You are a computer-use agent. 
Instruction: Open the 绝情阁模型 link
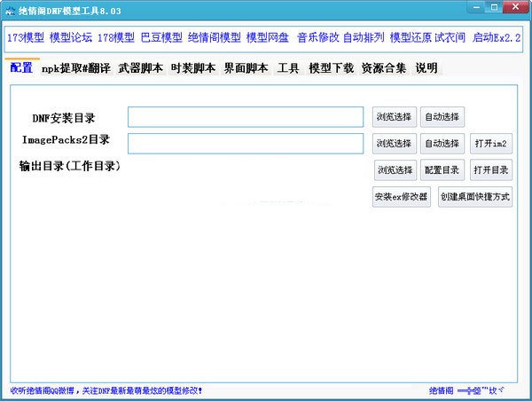215,37
